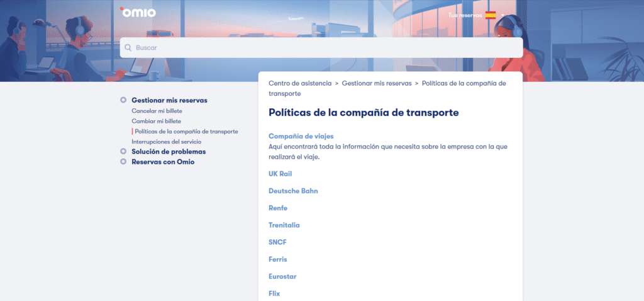Open Cancelar mi billete
The width and height of the screenshot is (644, 301).
pyautogui.click(x=157, y=111)
